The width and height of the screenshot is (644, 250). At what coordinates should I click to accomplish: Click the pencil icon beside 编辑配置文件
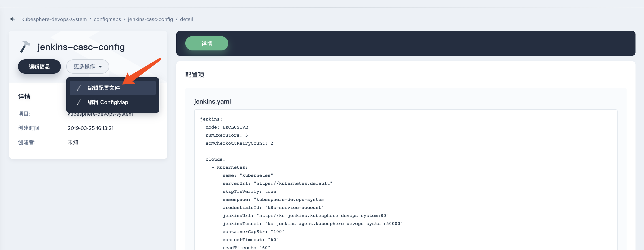click(79, 88)
